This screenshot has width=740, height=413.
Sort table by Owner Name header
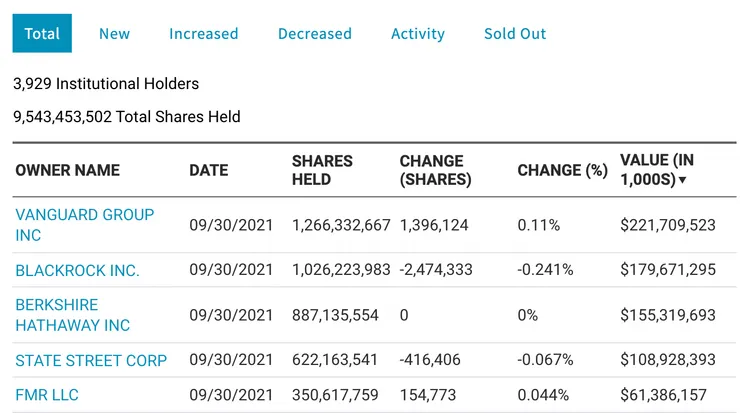coord(67,170)
